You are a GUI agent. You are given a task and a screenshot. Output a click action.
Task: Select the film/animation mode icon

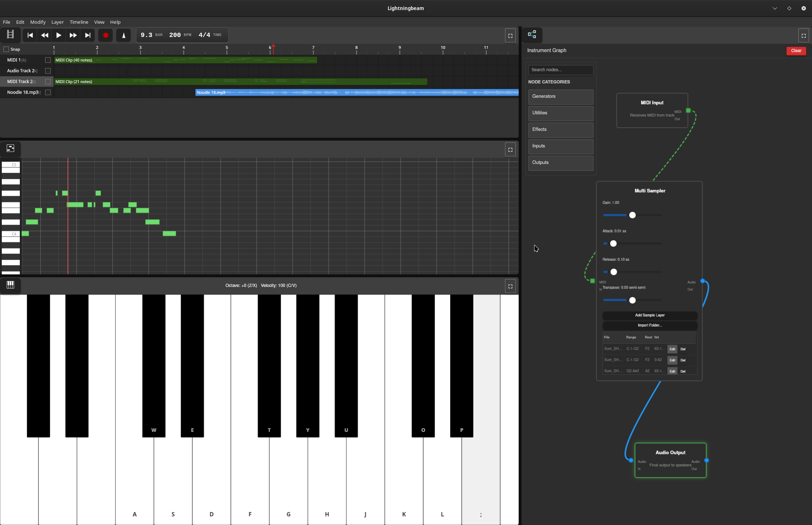pos(10,35)
